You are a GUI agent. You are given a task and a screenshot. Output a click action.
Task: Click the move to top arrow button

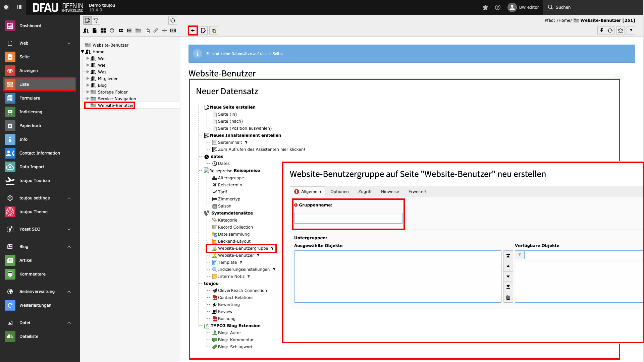coord(508,256)
